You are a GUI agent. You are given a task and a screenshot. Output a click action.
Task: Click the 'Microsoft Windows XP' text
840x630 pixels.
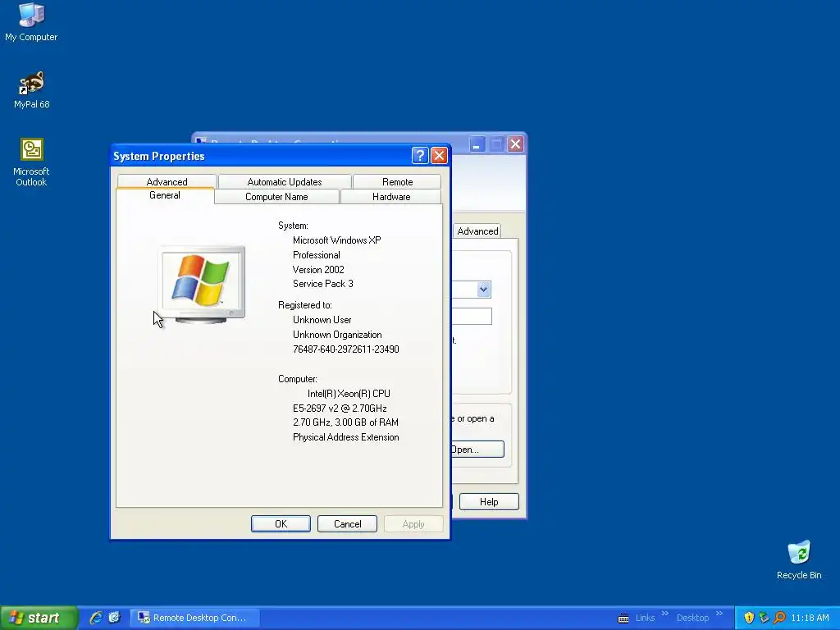pyautogui.click(x=337, y=240)
